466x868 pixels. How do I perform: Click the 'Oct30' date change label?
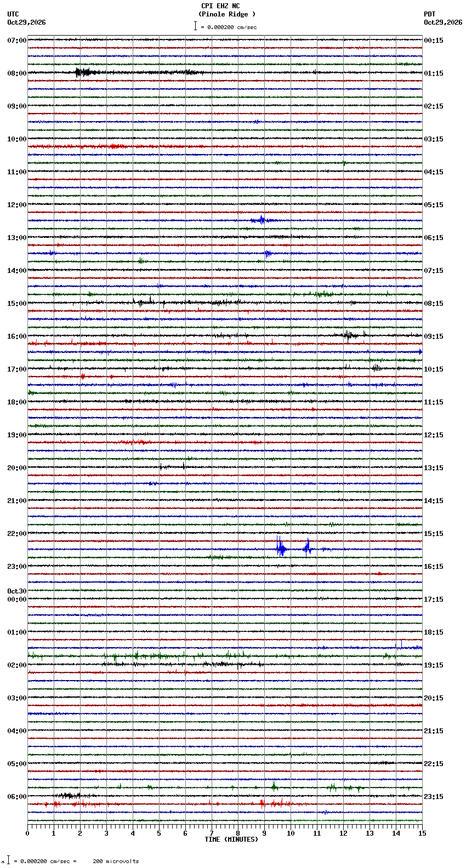tap(17, 591)
